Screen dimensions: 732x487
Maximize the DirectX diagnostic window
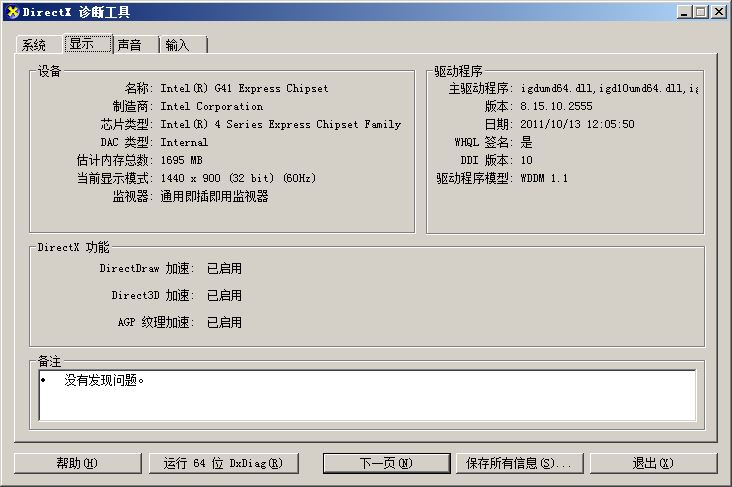point(701,12)
